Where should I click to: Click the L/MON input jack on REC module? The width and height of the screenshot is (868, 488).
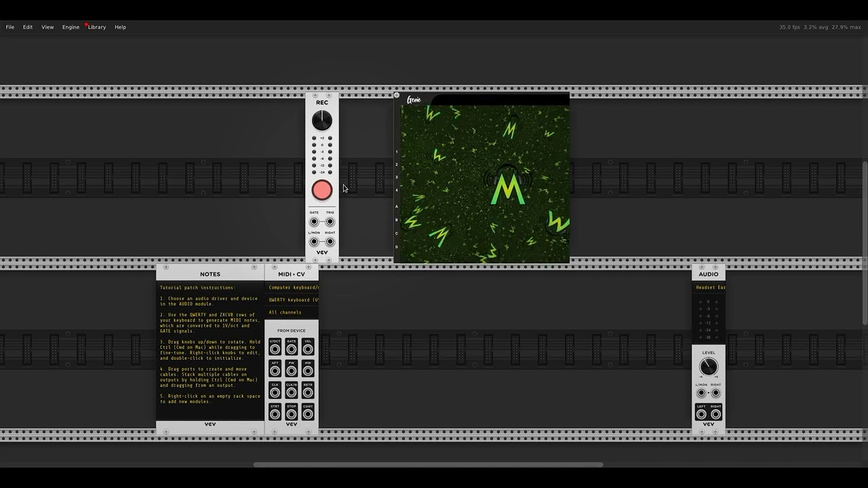coord(314,242)
